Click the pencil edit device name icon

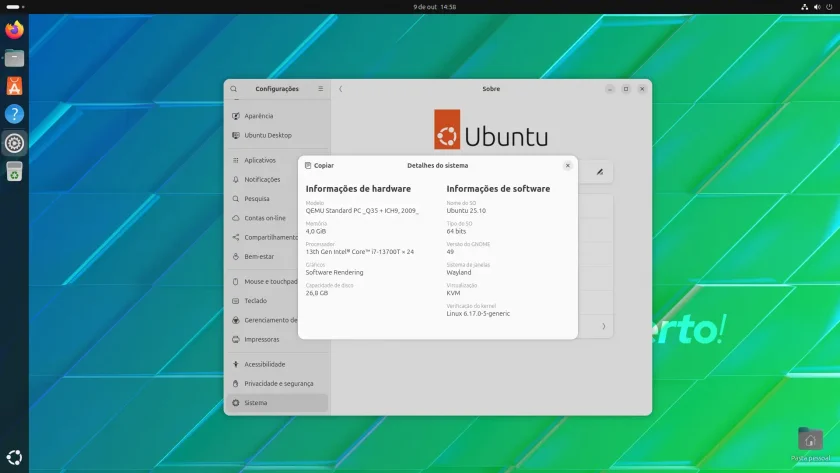pyautogui.click(x=599, y=172)
